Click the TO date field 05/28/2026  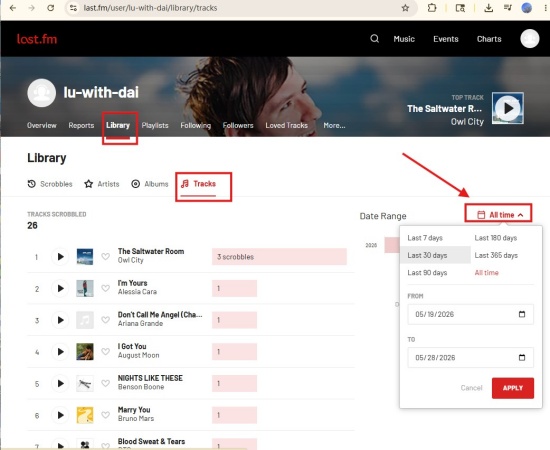point(470,357)
